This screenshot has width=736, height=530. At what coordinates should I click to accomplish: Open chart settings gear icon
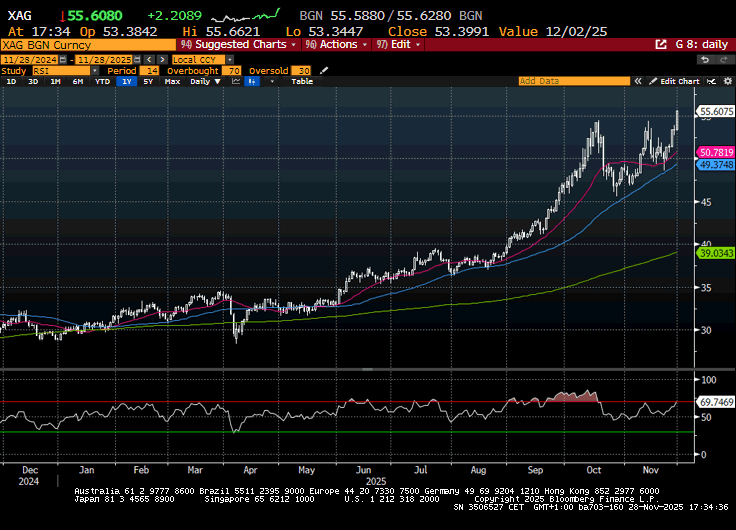coord(727,82)
